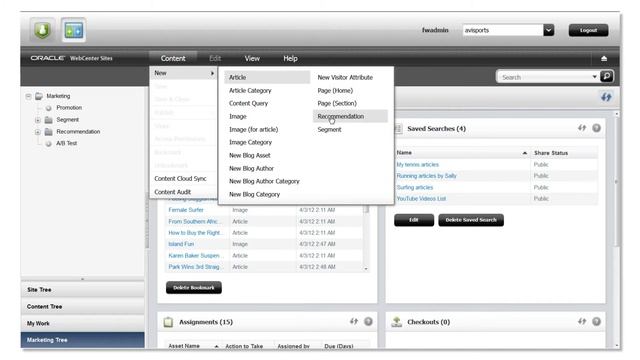Refresh the dashboard with top refresh icon

(606, 97)
